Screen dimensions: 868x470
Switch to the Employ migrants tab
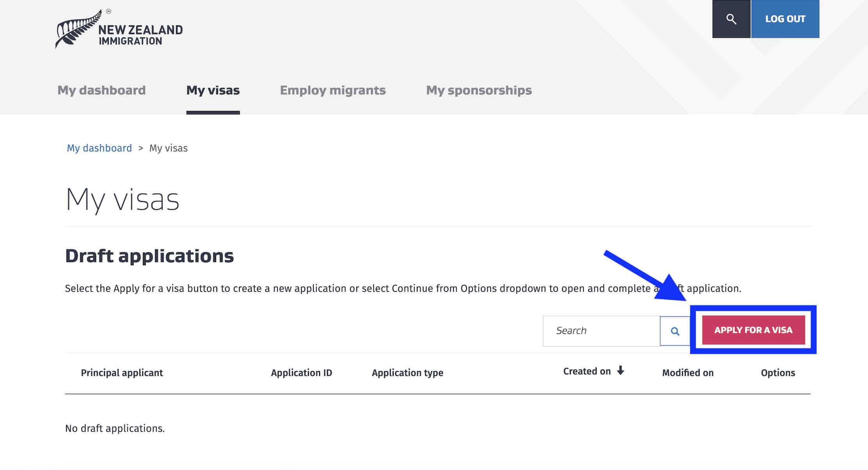[x=332, y=90]
